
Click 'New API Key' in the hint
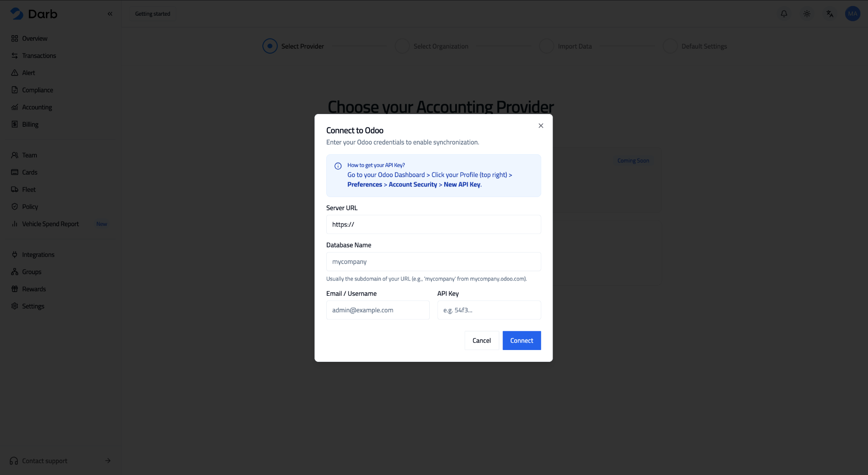(462, 184)
